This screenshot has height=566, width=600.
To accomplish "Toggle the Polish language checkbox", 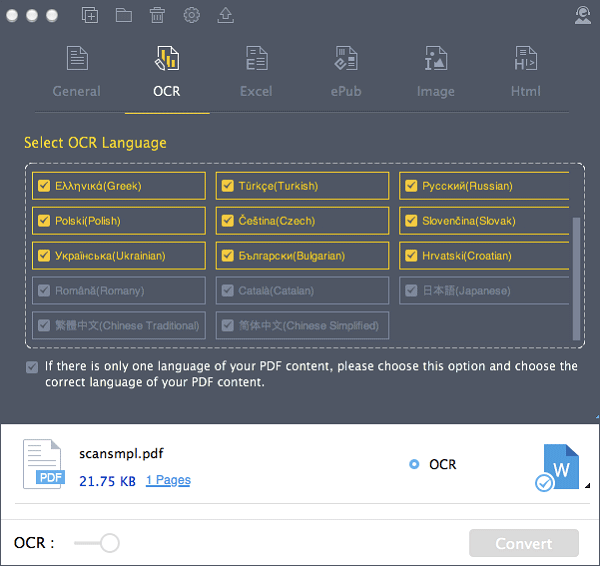I will [44, 220].
